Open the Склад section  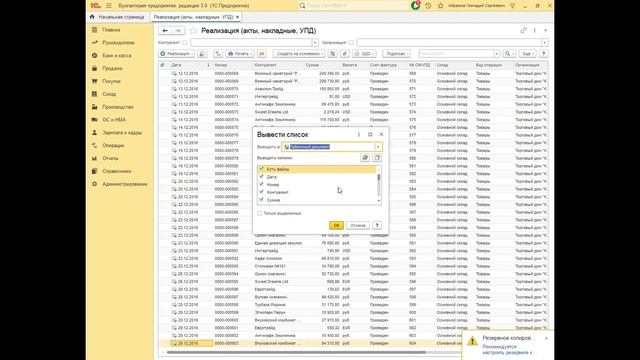109,94
